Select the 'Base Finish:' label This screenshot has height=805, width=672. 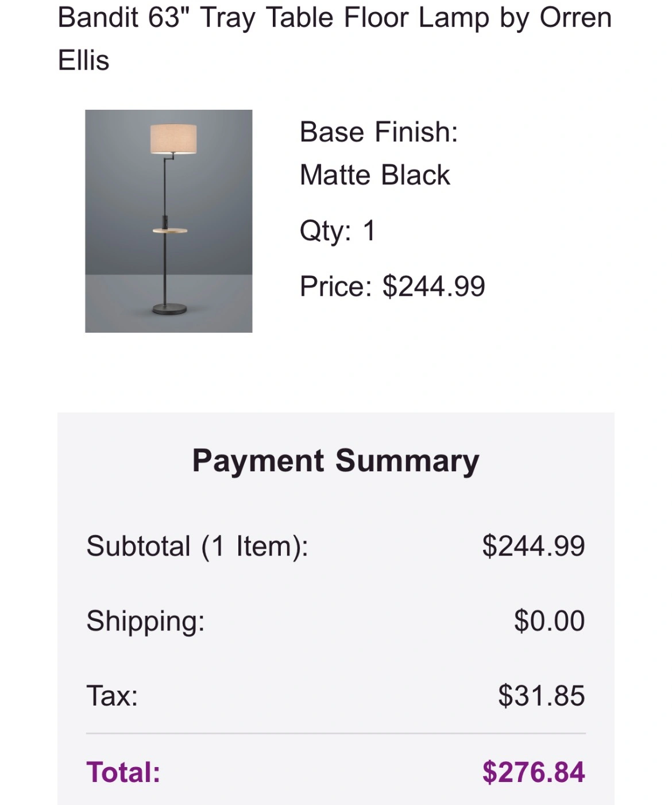pos(379,132)
